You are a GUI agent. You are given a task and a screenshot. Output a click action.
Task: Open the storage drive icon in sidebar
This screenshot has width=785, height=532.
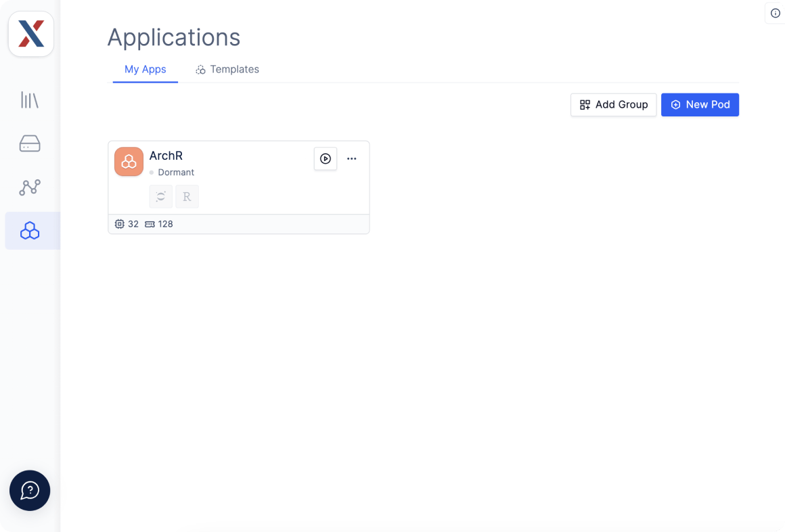point(30,143)
